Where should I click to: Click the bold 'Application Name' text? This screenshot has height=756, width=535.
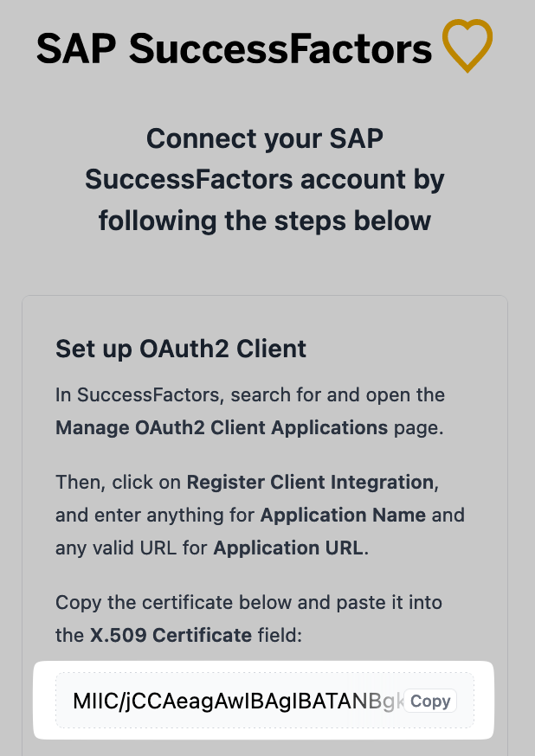[x=343, y=515]
